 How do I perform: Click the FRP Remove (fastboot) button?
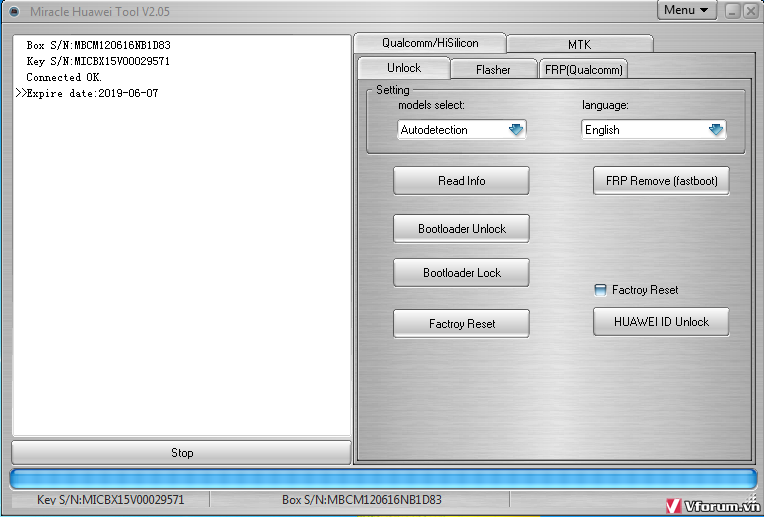[661, 181]
